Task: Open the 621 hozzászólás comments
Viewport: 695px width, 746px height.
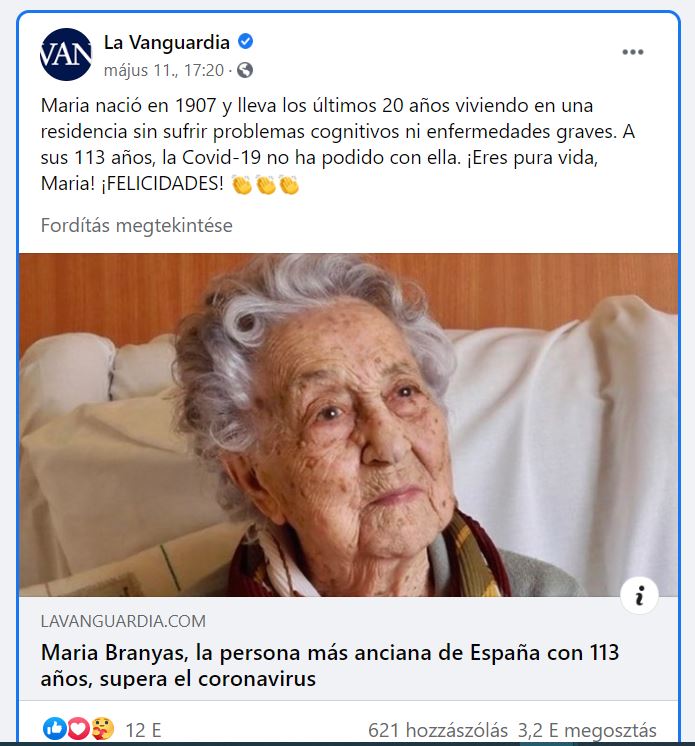Action: 438,730
